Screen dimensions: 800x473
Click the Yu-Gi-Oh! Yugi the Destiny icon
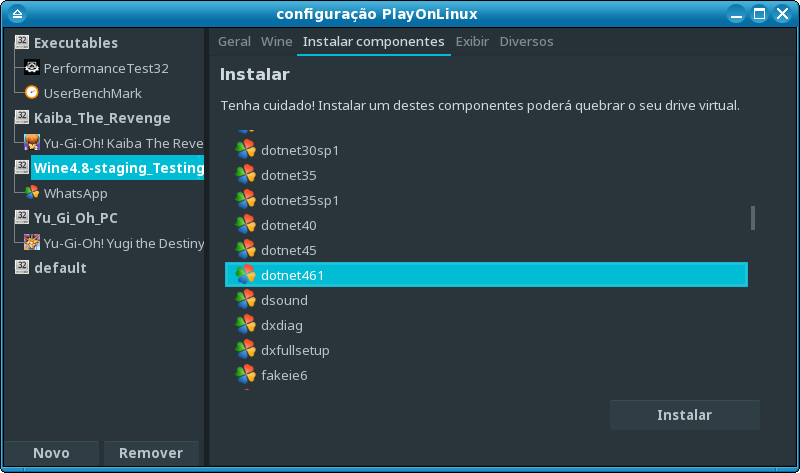tap(32, 243)
